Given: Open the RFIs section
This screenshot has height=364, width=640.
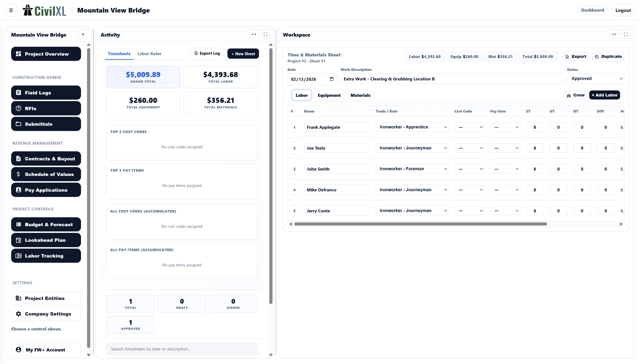Looking at the screenshot, I should click(46, 108).
